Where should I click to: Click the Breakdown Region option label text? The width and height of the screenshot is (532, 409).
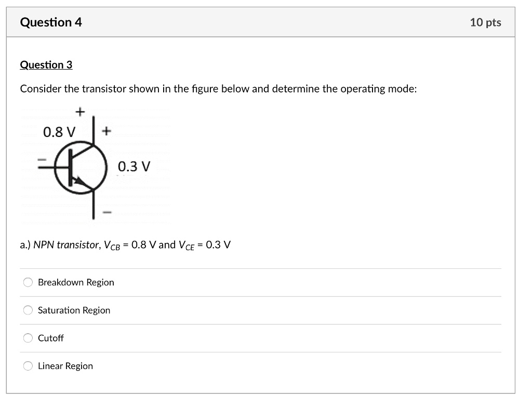[76, 282]
